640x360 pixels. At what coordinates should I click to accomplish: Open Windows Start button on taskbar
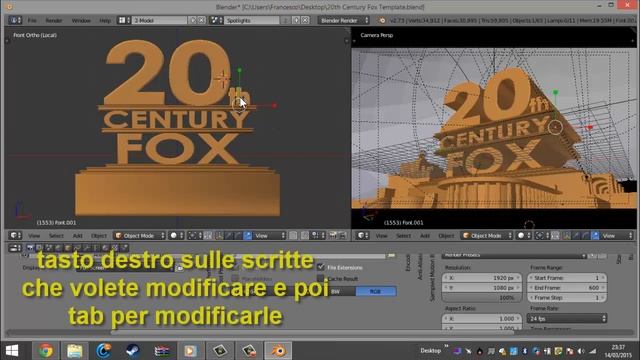point(12,351)
